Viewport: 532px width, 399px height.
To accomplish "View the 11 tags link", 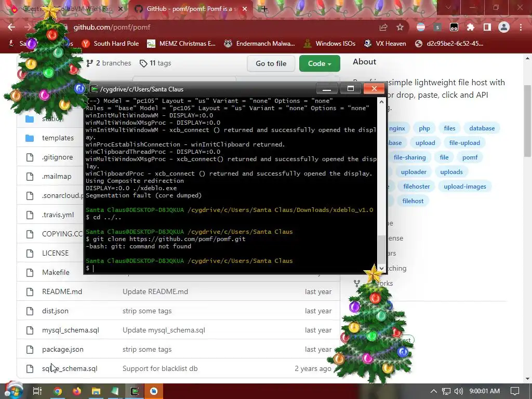I will point(155,63).
